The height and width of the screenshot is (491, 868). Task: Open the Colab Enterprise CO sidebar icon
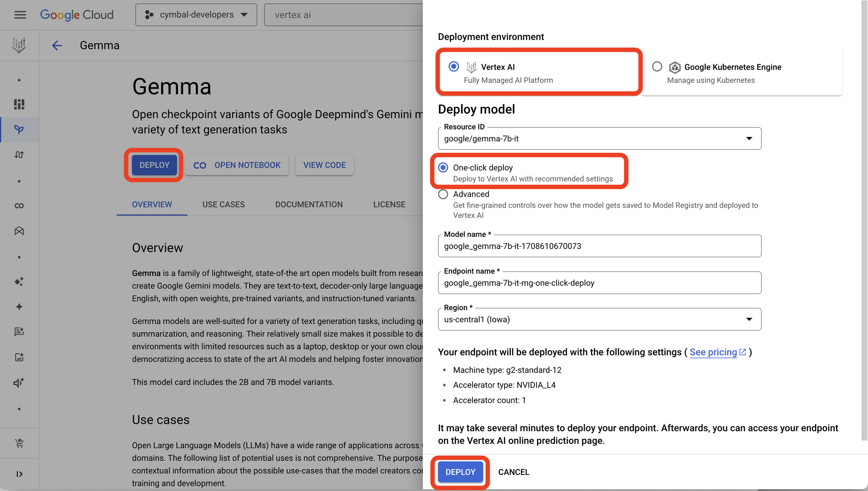tap(19, 206)
